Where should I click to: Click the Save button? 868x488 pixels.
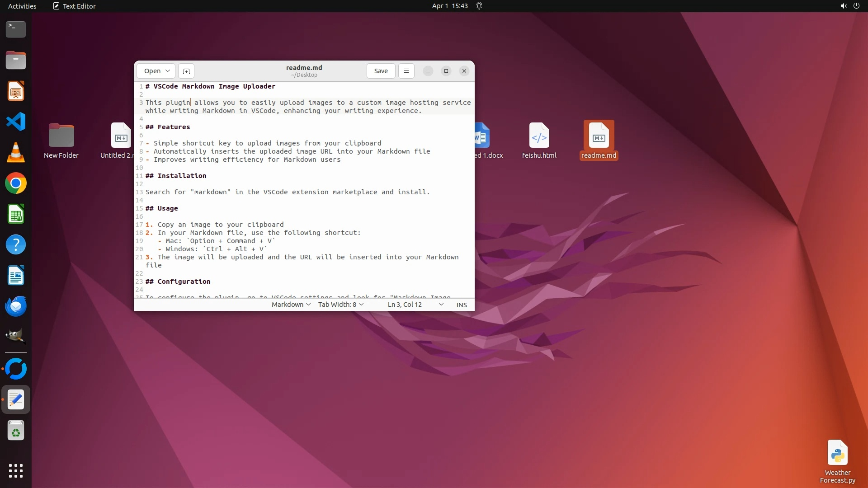pyautogui.click(x=381, y=71)
